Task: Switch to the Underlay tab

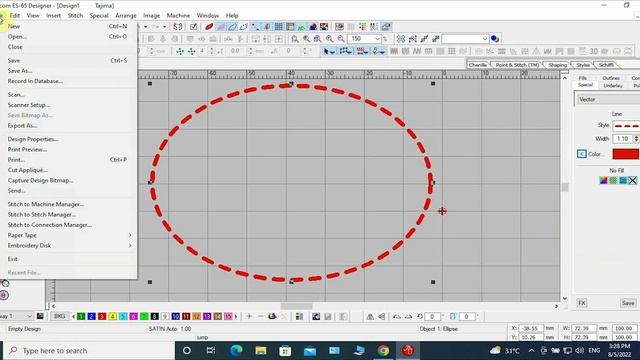Action: [613, 85]
